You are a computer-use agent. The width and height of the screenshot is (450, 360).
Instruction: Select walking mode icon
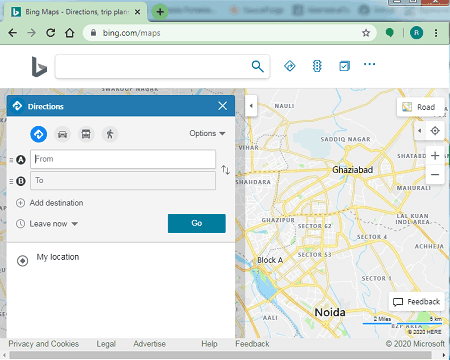[x=110, y=134]
